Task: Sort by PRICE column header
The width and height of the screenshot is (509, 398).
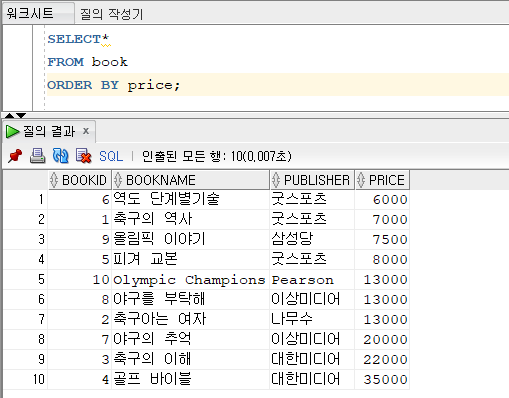Action: click(382, 180)
